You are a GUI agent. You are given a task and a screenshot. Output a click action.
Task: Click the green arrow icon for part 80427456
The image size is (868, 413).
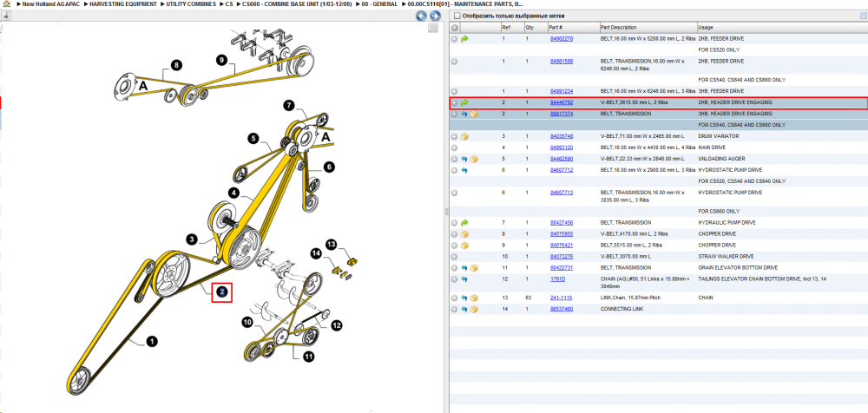(464, 223)
